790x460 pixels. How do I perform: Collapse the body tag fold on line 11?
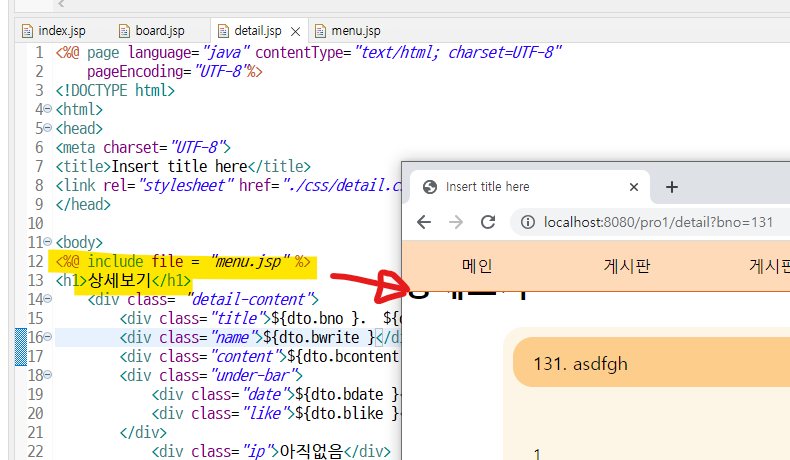(47, 241)
